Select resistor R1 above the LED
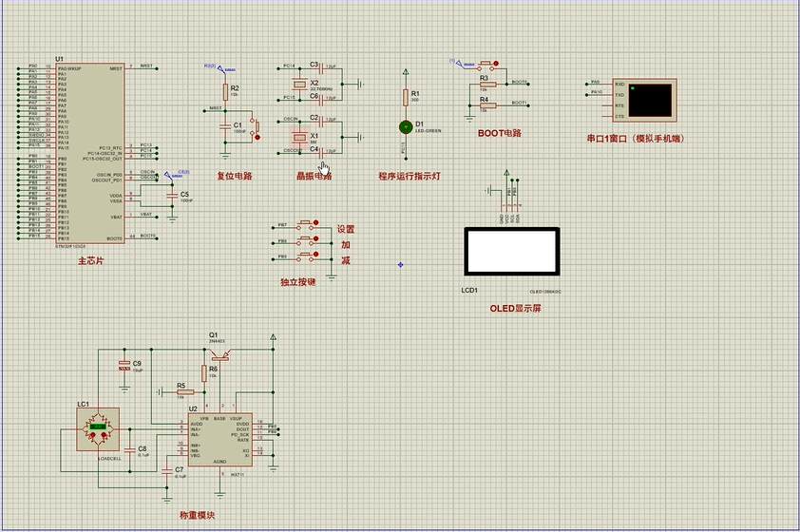Viewport: 800px width, 532px height. click(406, 96)
